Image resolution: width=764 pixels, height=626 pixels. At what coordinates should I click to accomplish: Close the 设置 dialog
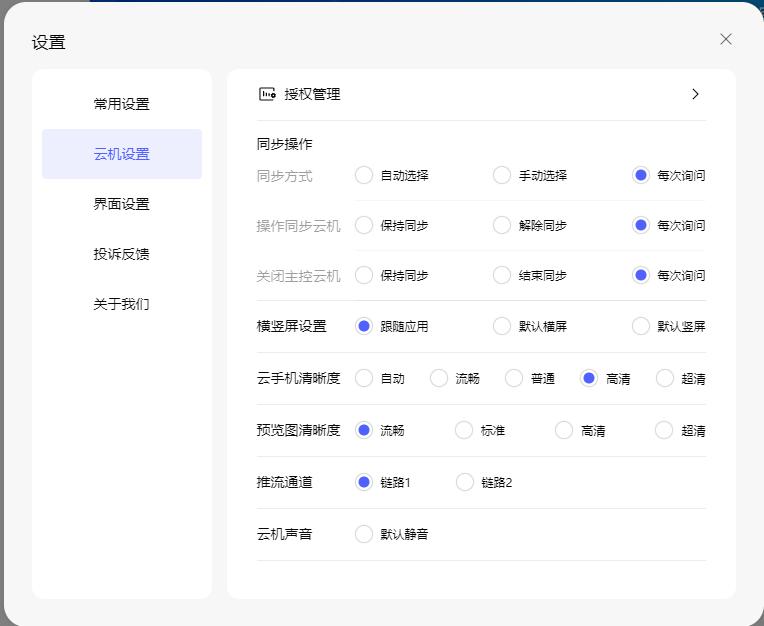pyautogui.click(x=726, y=39)
